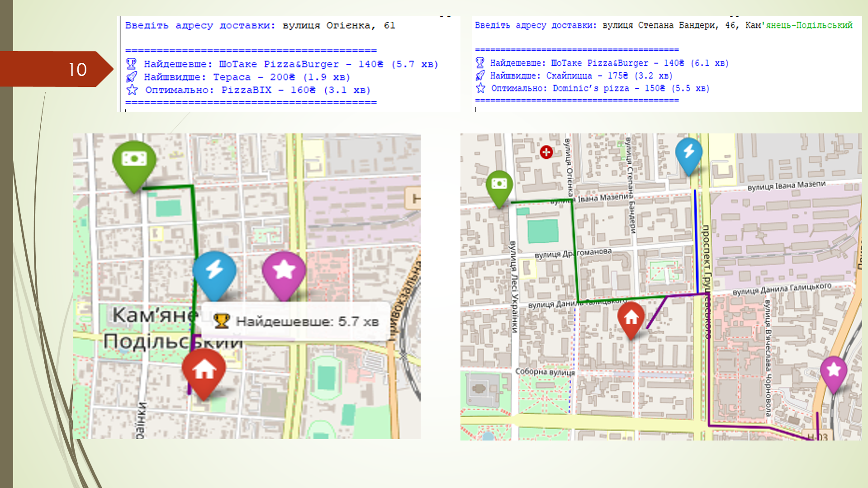Click the city label 'Подільський' on left map

[173, 341]
